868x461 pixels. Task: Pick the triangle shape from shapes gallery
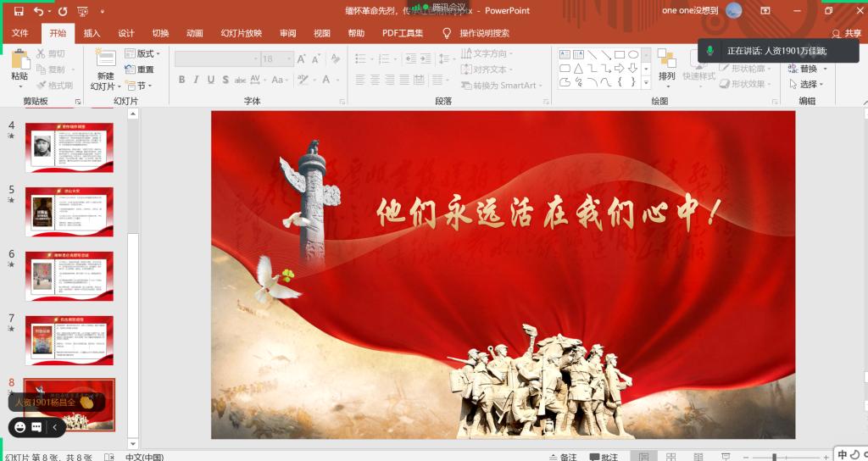pos(578,69)
